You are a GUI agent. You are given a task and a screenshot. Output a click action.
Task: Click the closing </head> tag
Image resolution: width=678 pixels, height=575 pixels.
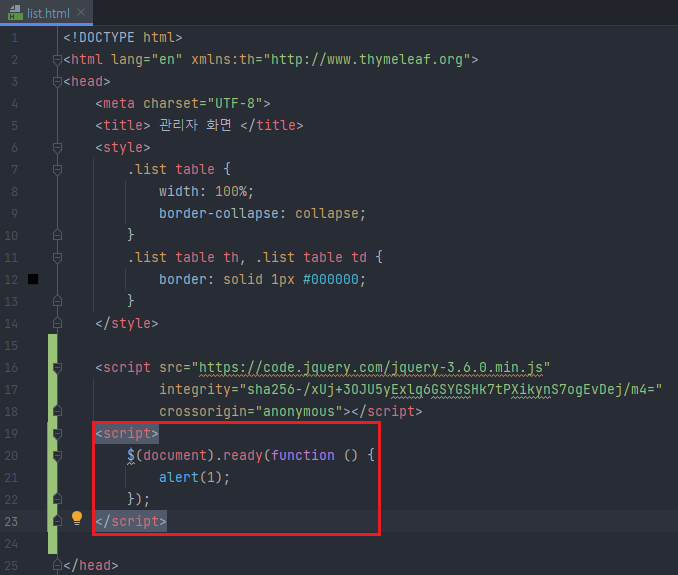pyautogui.click(x=91, y=565)
